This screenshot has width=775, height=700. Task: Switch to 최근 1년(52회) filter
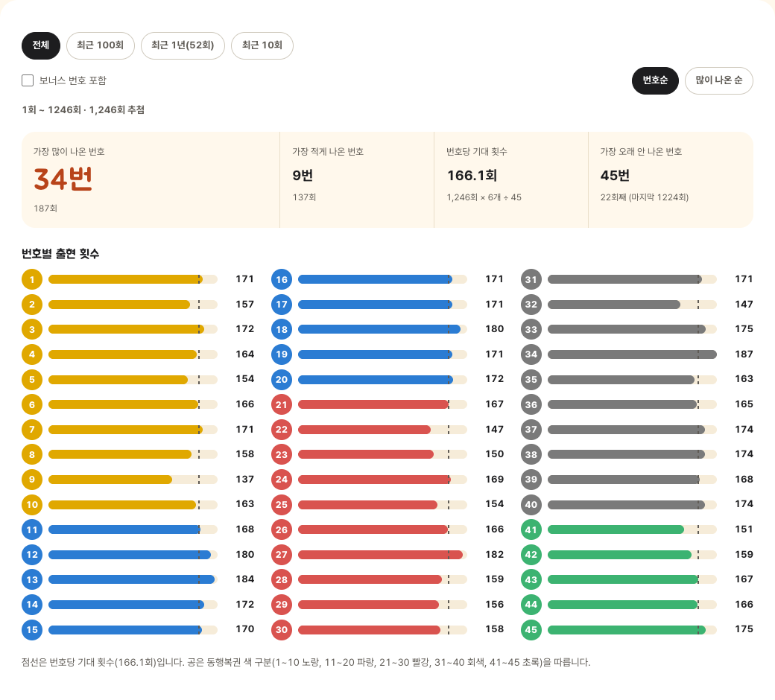(183, 45)
